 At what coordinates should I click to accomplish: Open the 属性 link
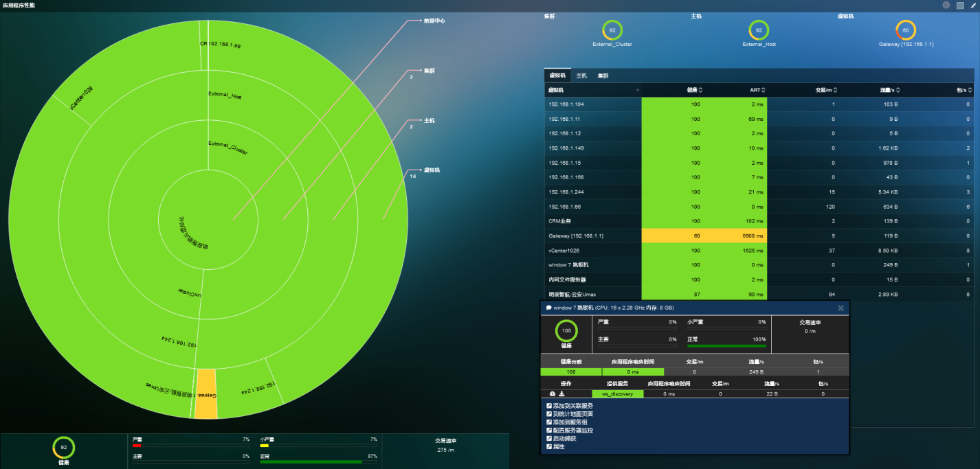click(559, 446)
